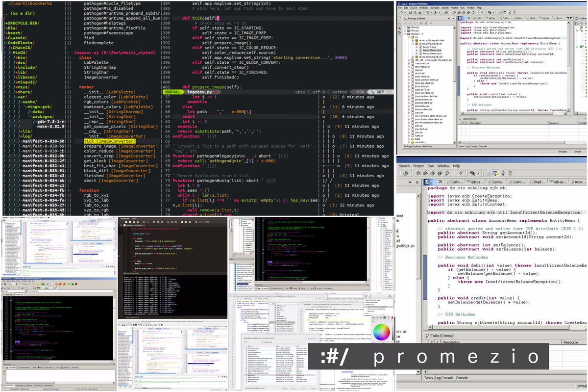588x392 pixels.
Task: Open File menu in small Eclipse window
Action: coord(400,8)
